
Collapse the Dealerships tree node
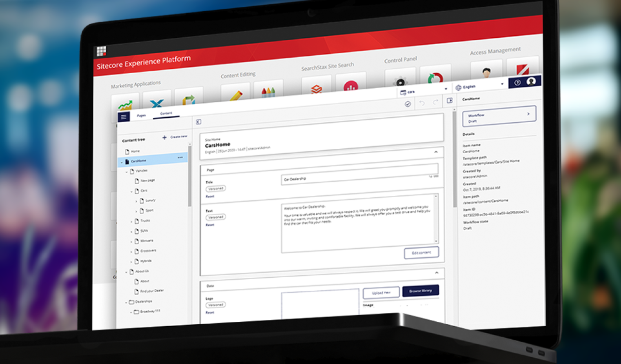(126, 302)
